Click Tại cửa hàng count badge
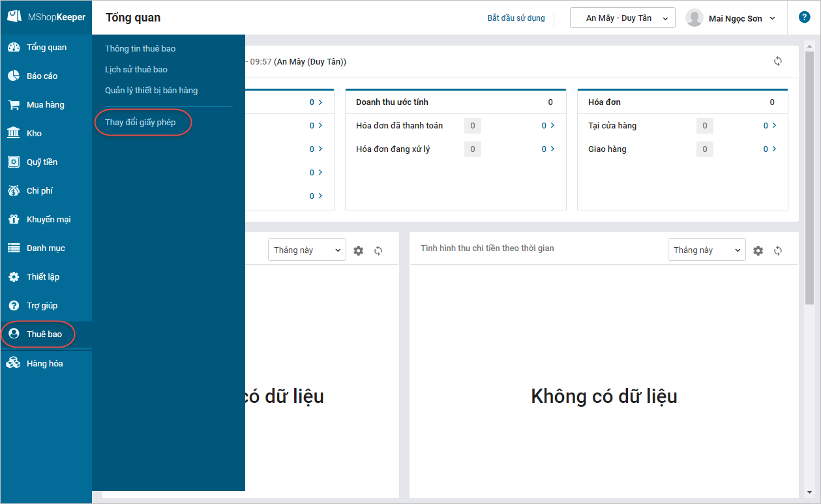Viewport: 821px width, 504px height. click(705, 126)
